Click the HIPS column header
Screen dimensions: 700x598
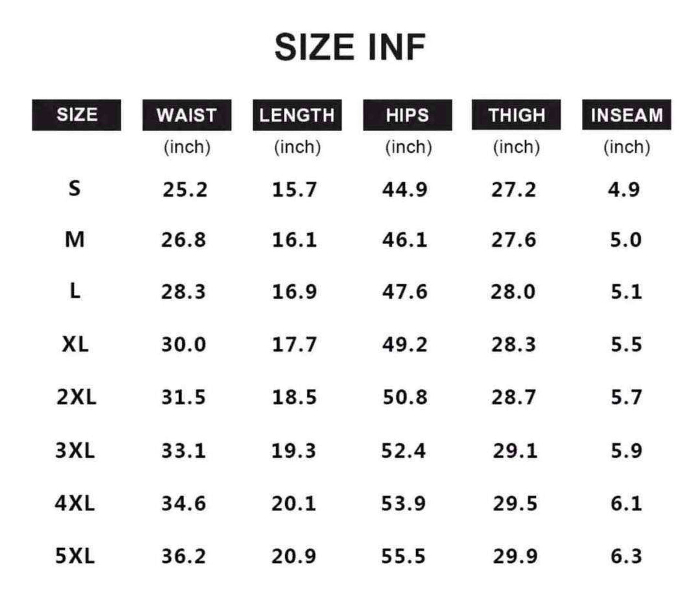click(x=407, y=115)
